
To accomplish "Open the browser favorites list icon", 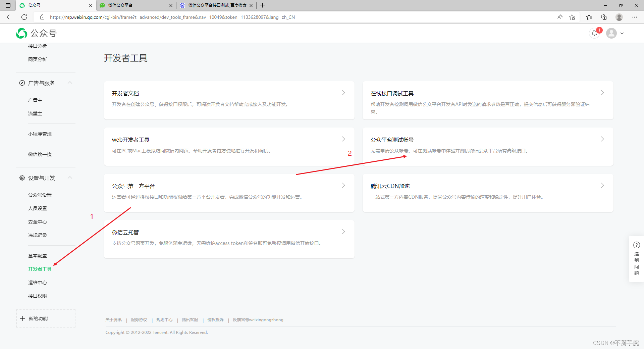I will point(589,17).
